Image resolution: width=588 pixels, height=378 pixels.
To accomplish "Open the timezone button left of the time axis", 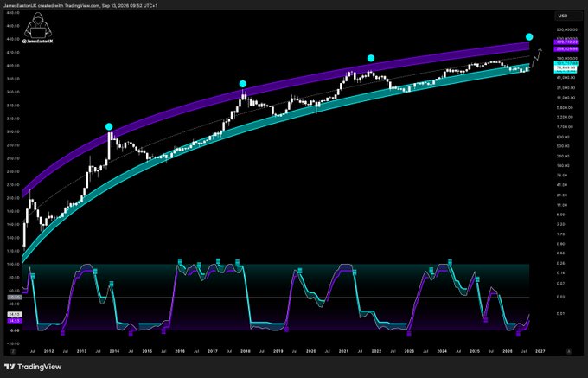I will pos(13,351).
